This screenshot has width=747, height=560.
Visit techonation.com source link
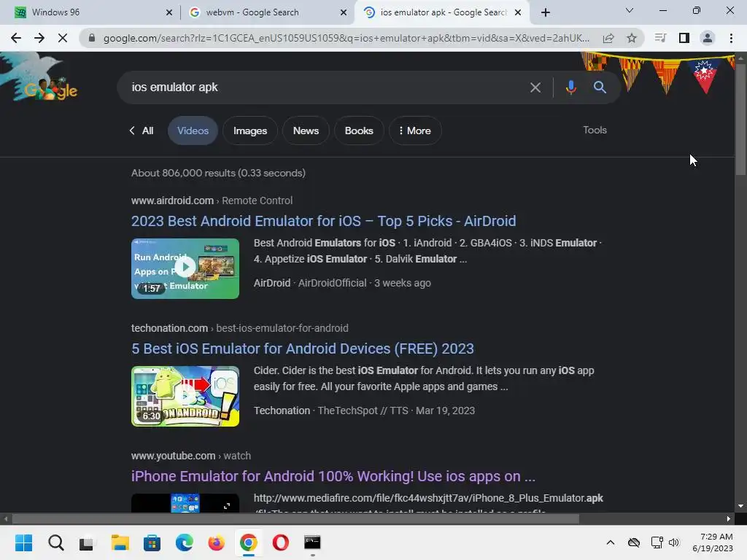(169, 328)
